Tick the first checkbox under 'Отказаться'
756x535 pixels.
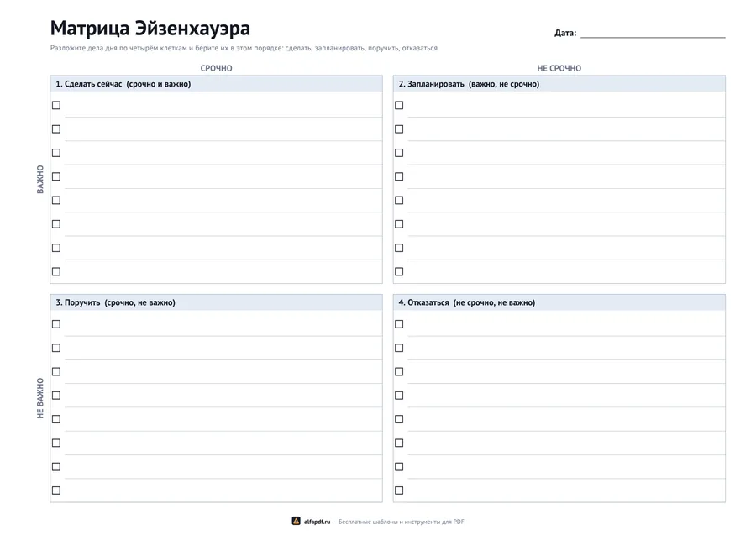point(399,324)
